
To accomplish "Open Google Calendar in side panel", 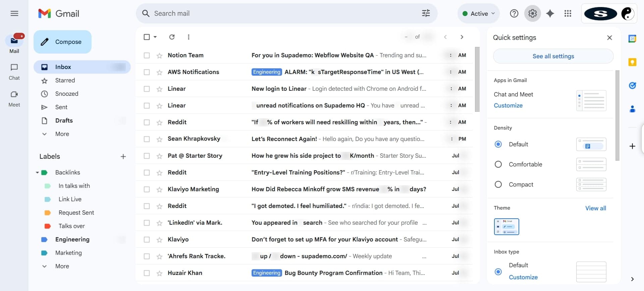I will point(632,39).
